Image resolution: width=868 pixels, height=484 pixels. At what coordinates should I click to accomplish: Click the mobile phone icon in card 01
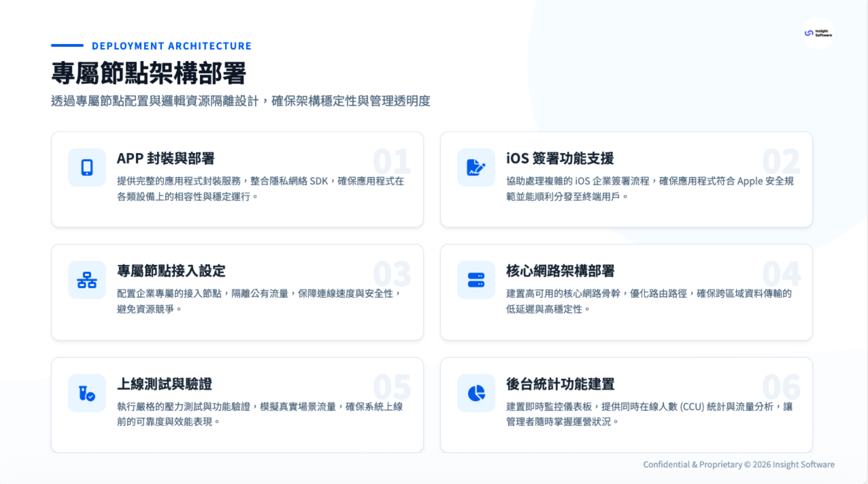pos(87,167)
